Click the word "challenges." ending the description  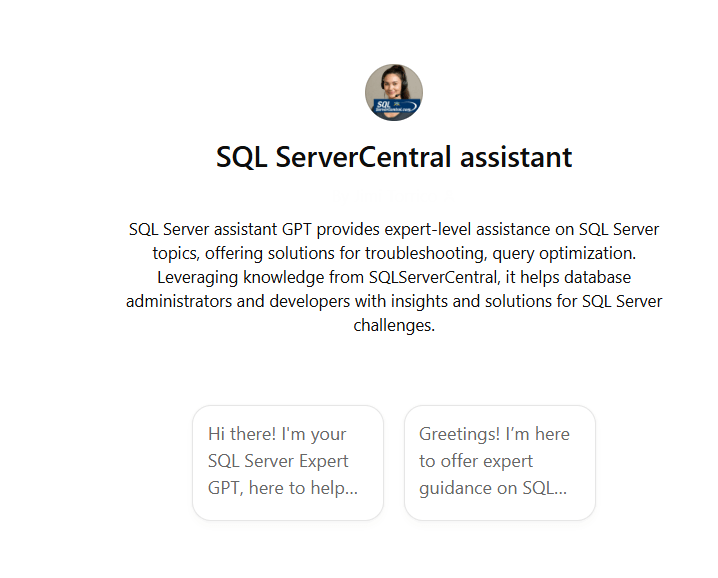(394, 325)
